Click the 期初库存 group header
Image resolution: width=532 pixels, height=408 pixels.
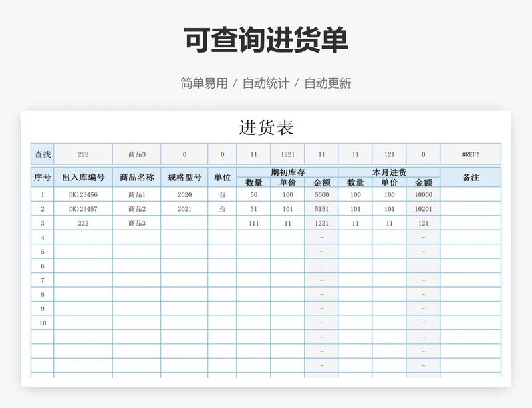287,172
